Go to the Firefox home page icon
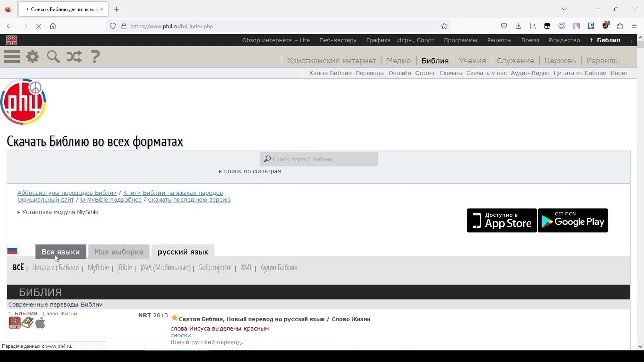Viewport: 644px width, 362px height. pyautogui.click(x=53, y=26)
